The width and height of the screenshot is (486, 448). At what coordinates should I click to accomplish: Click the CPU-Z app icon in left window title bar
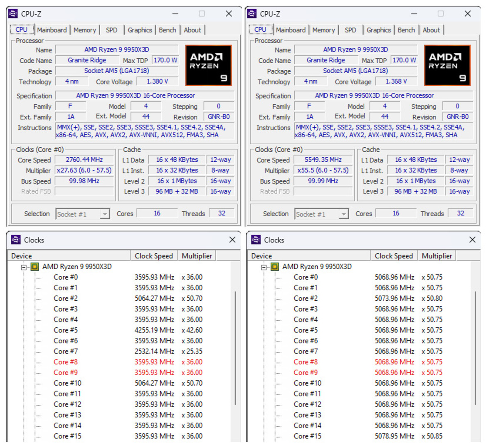coord(13,14)
